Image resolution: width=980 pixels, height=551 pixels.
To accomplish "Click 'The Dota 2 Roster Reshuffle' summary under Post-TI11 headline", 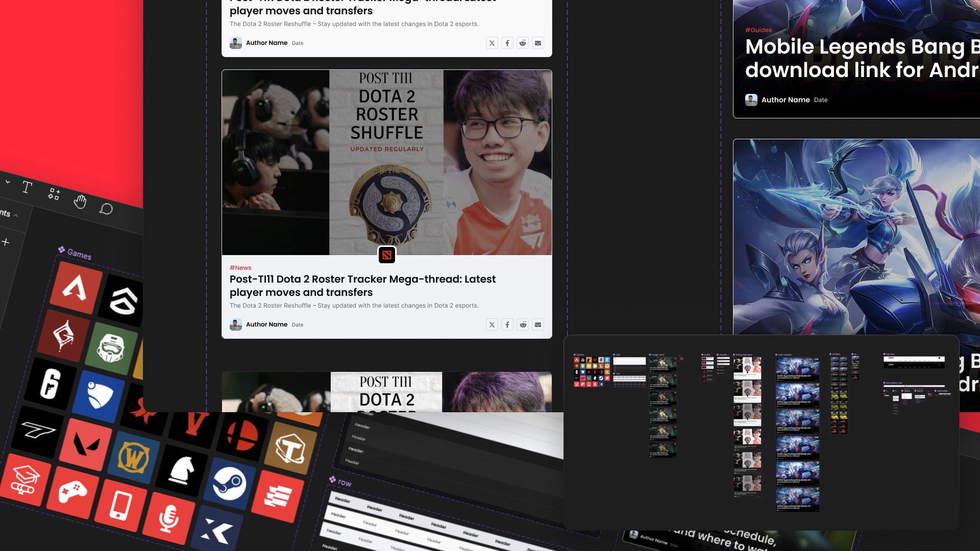I will (354, 306).
